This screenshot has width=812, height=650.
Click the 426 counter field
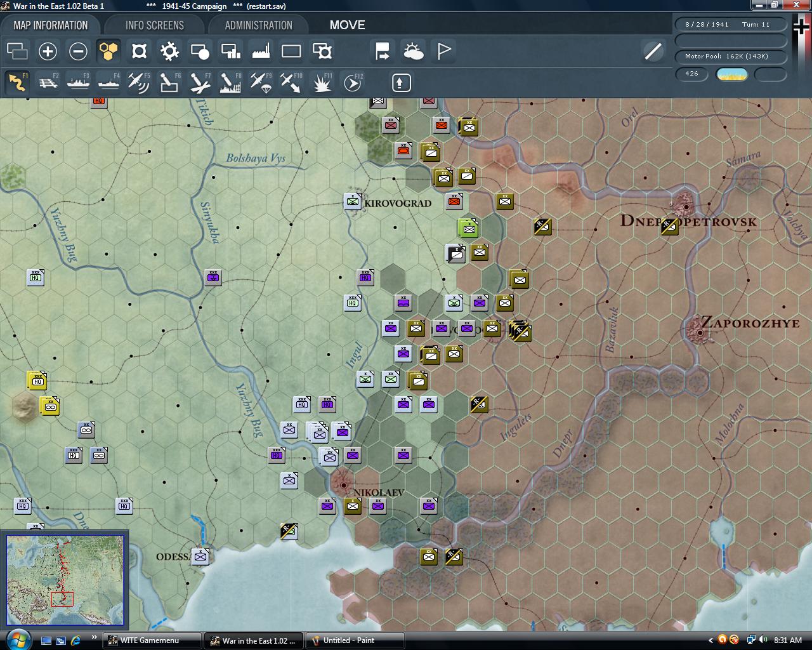[x=691, y=74]
